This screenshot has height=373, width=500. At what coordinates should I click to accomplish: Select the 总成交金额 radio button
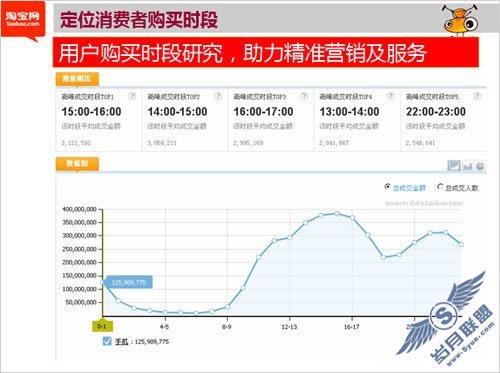pos(387,187)
